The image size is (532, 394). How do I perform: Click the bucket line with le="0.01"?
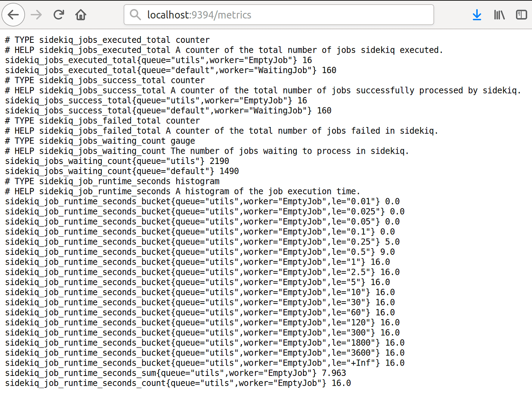coord(202,201)
